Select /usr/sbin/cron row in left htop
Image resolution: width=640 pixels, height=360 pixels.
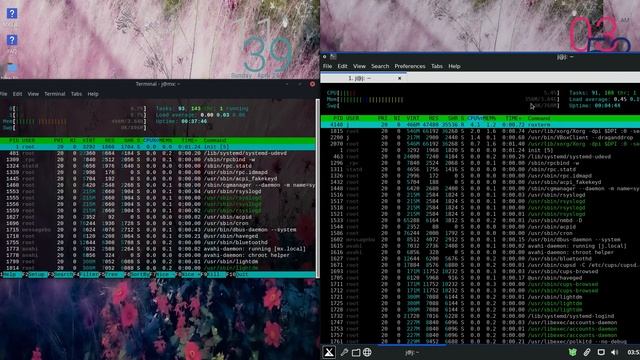158,223
